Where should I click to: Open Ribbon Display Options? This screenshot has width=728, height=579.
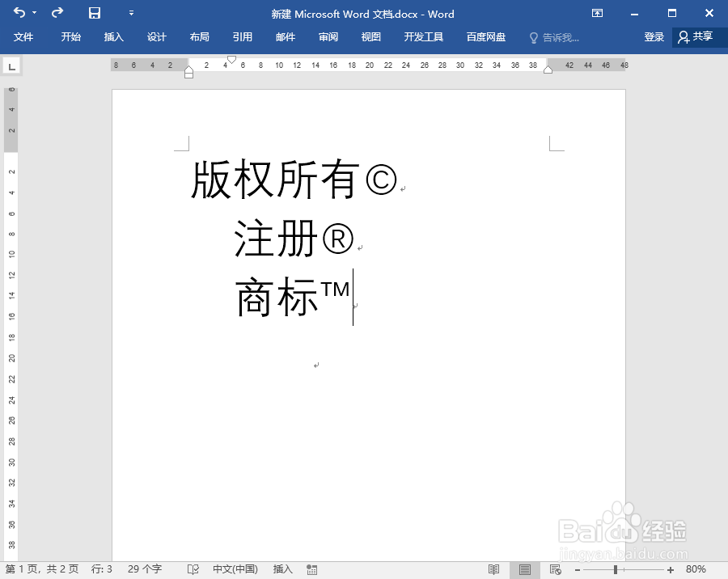click(596, 13)
